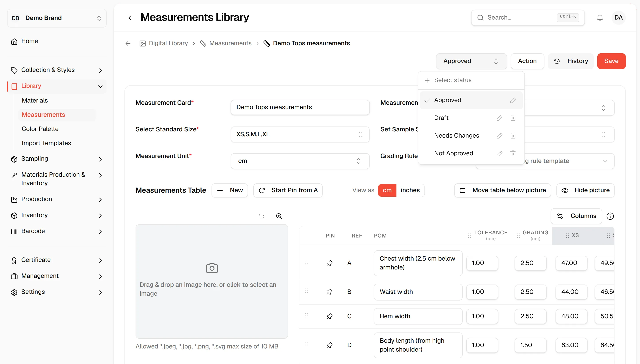Delete the Draft status via trash icon
Image resolution: width=640 pixels, height=364 pixels.
coord(513,118)
